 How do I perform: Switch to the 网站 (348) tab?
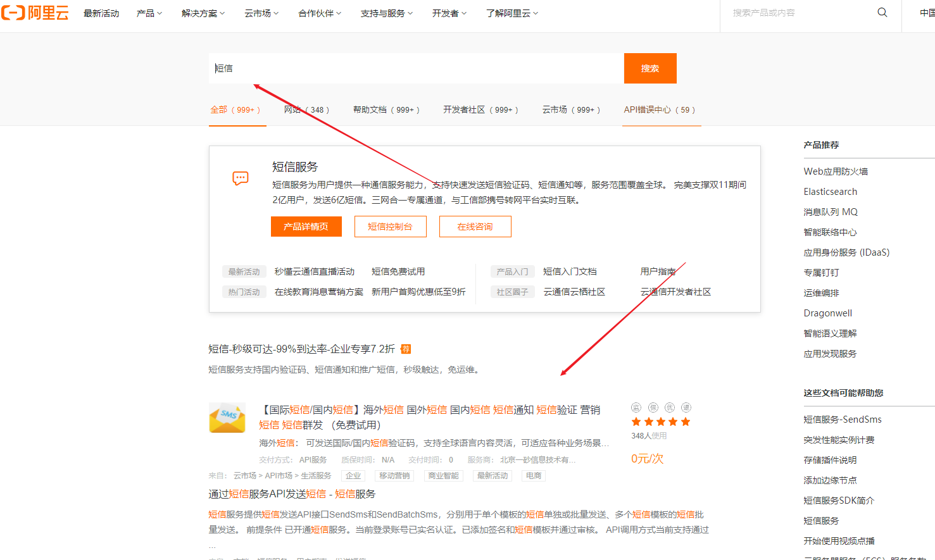click(306, 109)
